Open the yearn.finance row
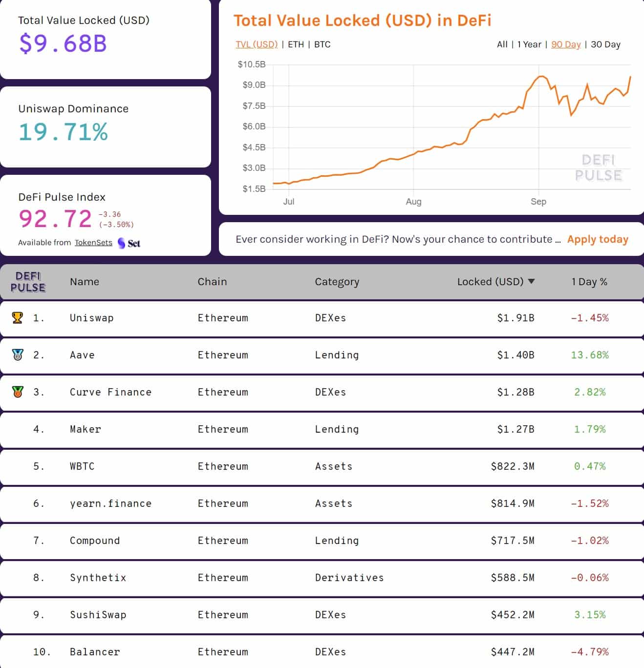 tap(110, 503)
